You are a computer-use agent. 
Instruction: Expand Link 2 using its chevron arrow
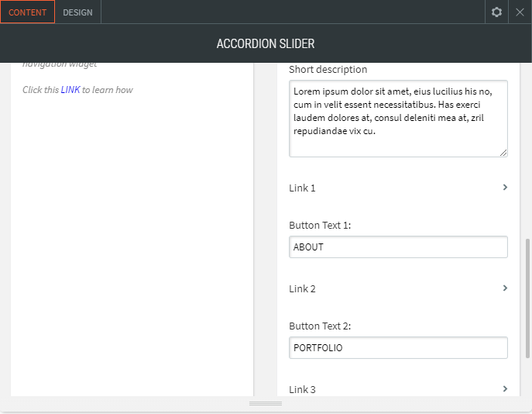pyautogui.click(x=505, y=288)
